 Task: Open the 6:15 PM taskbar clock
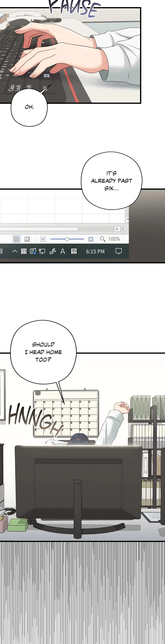[x=95, y=251]
